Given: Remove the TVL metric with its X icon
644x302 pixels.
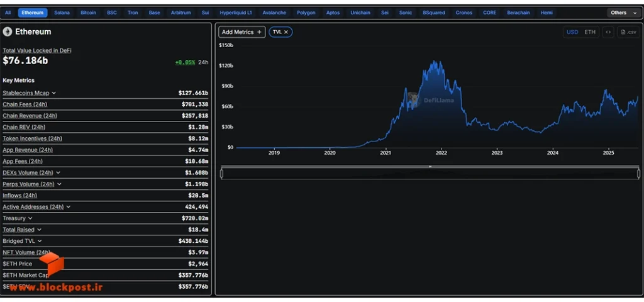Looking at the screenshot, I should (286, 32).
